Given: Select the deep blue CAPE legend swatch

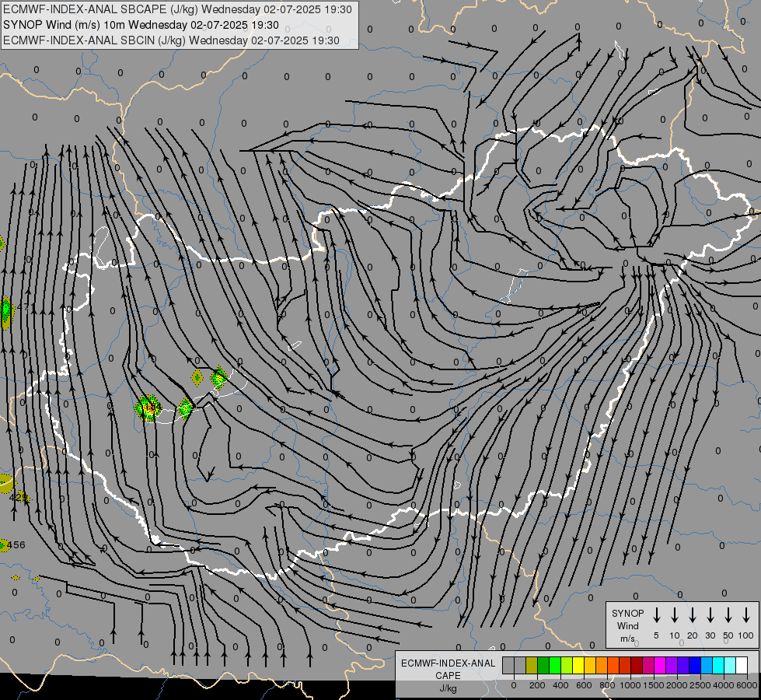Looking at the screenshot, I should pos(695,665).
